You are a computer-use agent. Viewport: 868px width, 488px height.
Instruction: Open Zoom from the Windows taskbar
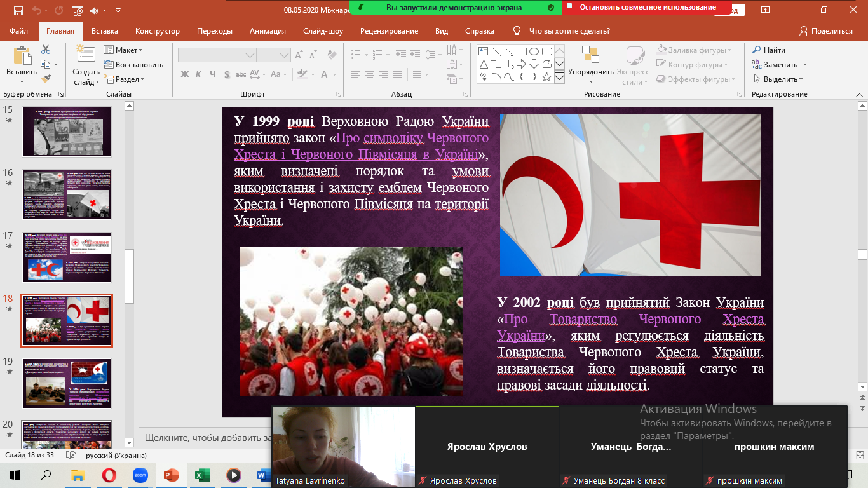point(140,475)
